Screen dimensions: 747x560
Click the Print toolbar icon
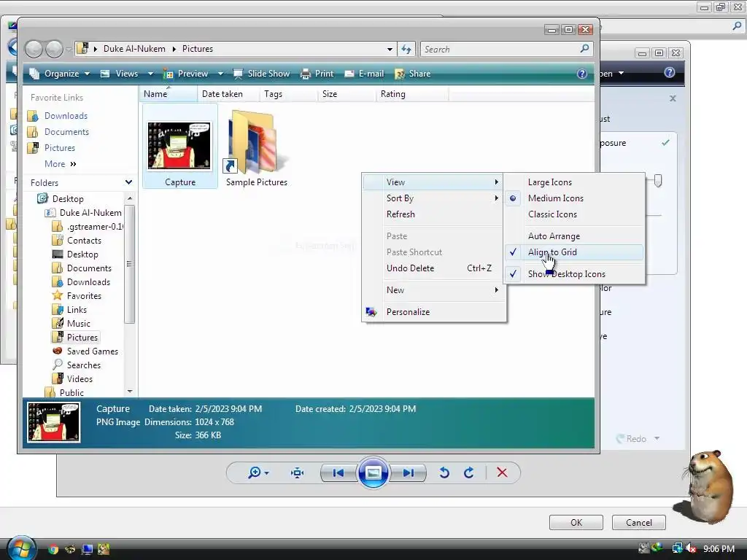tap(306, 74)
